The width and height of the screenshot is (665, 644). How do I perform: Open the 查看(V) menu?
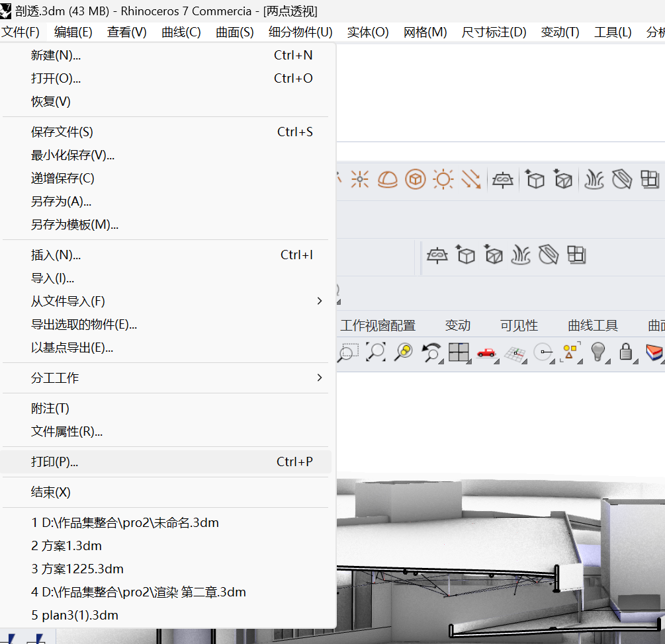pos(127,32)
